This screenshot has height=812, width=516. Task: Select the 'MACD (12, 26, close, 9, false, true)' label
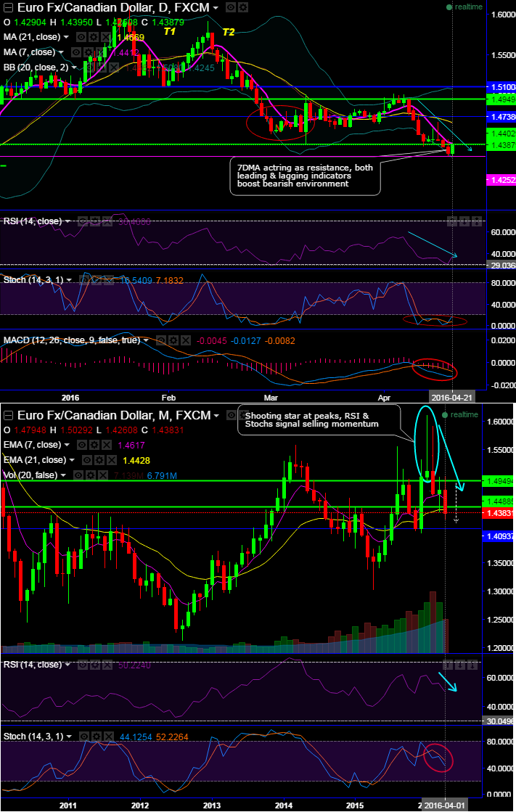tap(72, 340)
